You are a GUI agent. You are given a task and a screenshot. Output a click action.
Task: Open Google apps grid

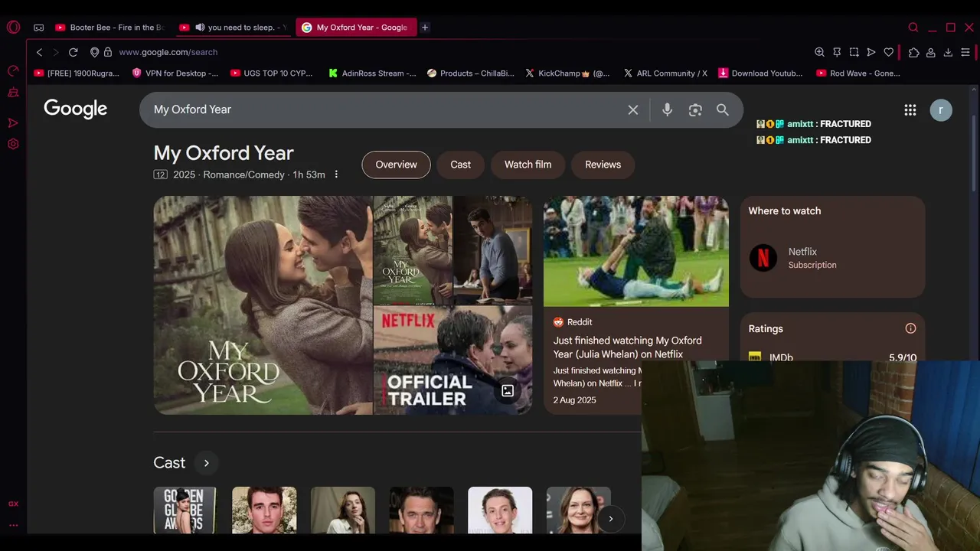point(910,110)
